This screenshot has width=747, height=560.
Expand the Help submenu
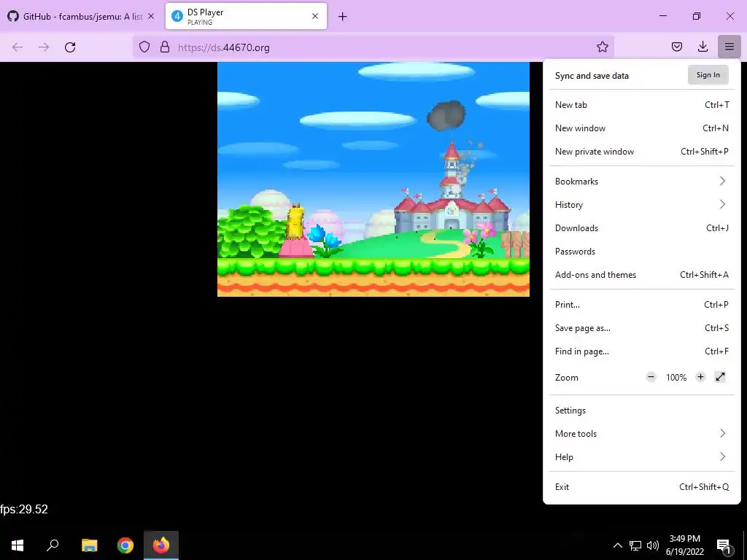click(x=642, y=457)
